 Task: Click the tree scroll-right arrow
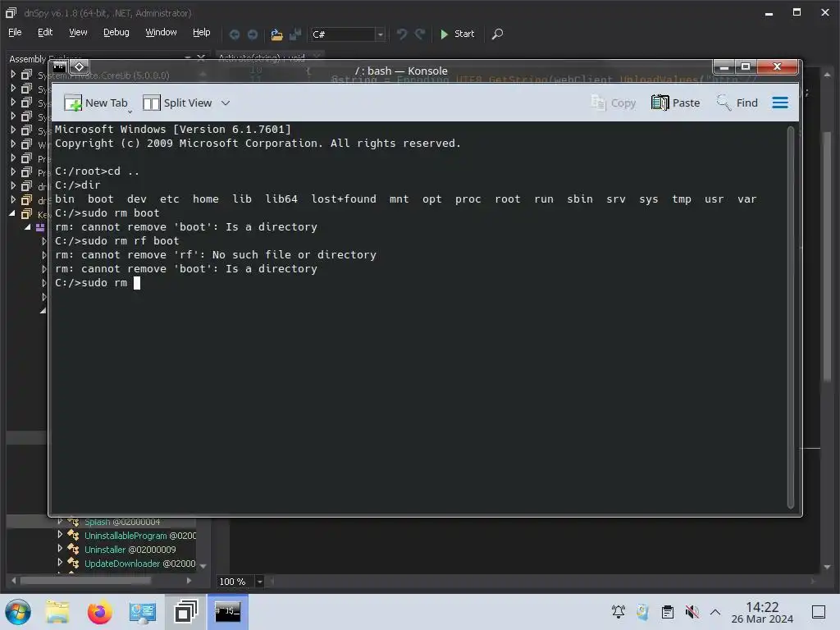(x=189, y=580)
